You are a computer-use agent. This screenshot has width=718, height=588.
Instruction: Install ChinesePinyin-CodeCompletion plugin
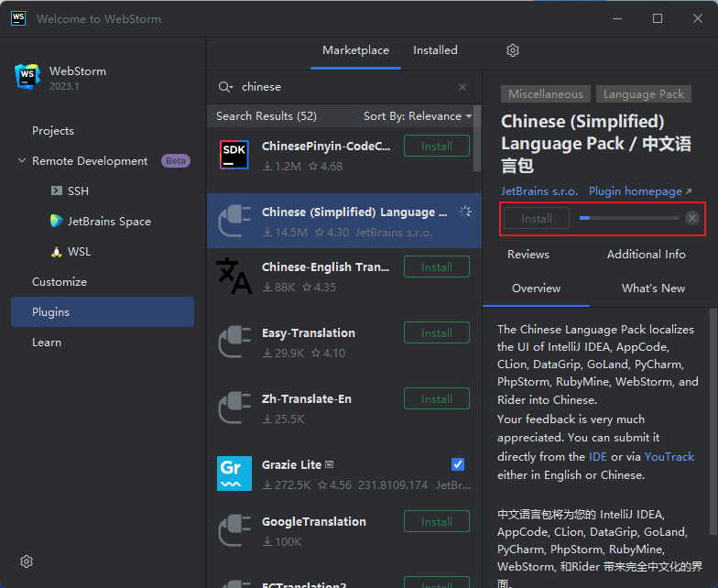(x=436, y=147)
